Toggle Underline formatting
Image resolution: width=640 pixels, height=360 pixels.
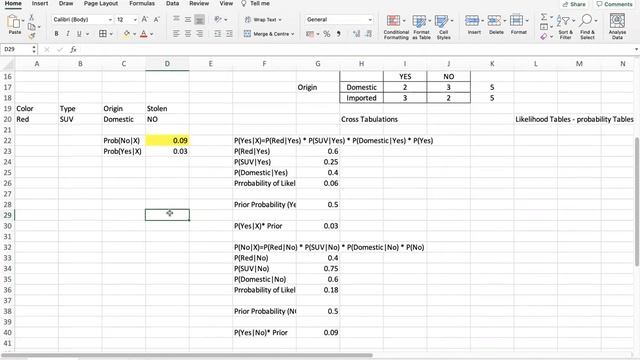tap(79, 34)
